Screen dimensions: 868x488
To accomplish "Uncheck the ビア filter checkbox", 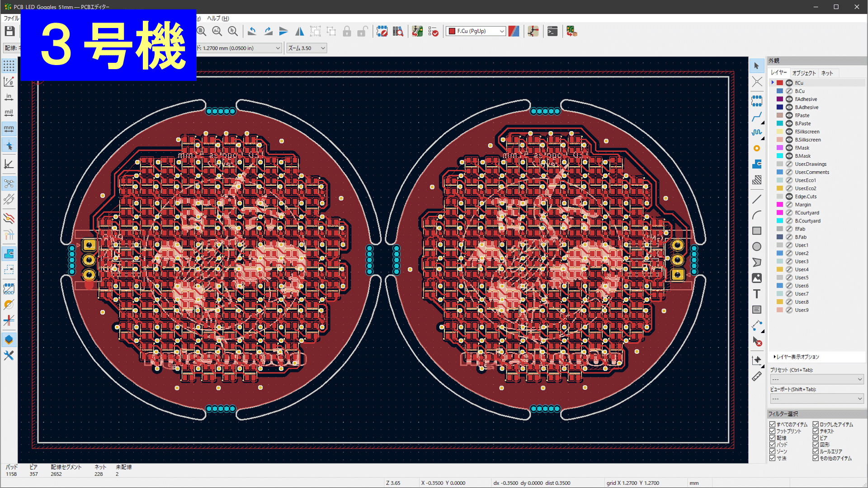I will (x=816, y=438).
